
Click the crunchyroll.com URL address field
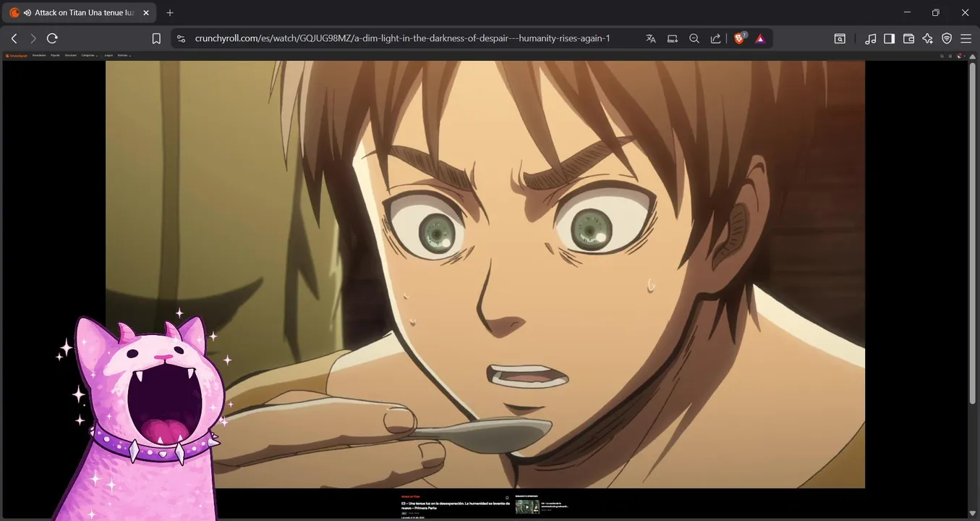[x=403, y=38]
